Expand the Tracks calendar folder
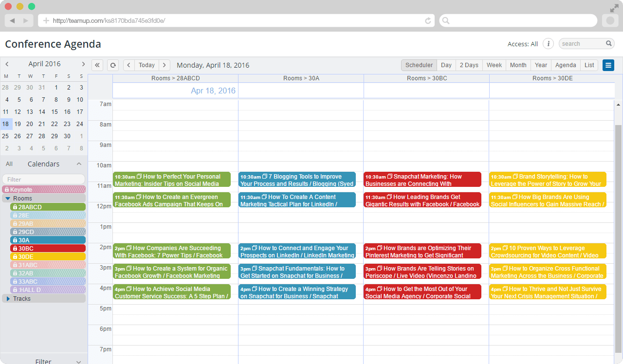 coord(8,299)
